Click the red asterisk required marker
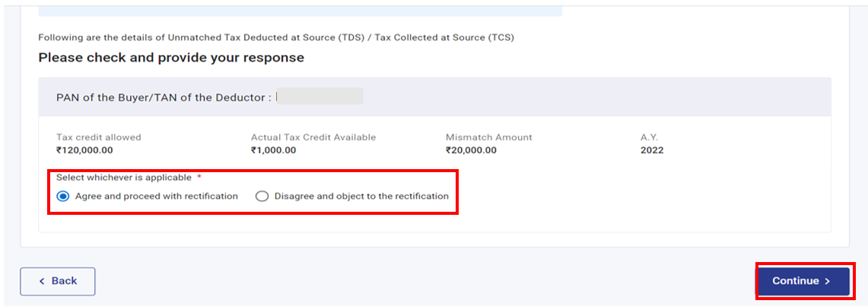This screenshot has height=307, width=868. (x=199, y=177)
